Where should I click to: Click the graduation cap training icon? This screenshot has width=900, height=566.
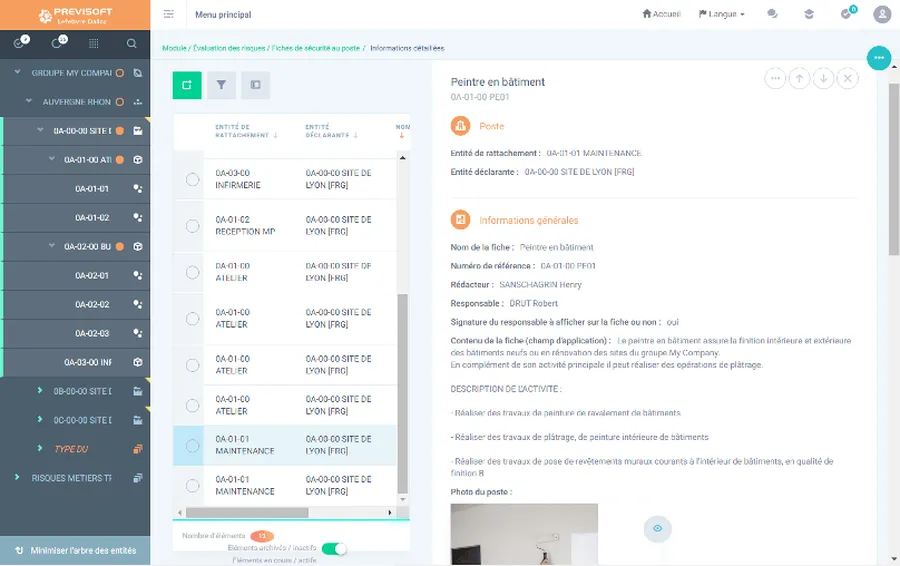(x=809, y=14)
